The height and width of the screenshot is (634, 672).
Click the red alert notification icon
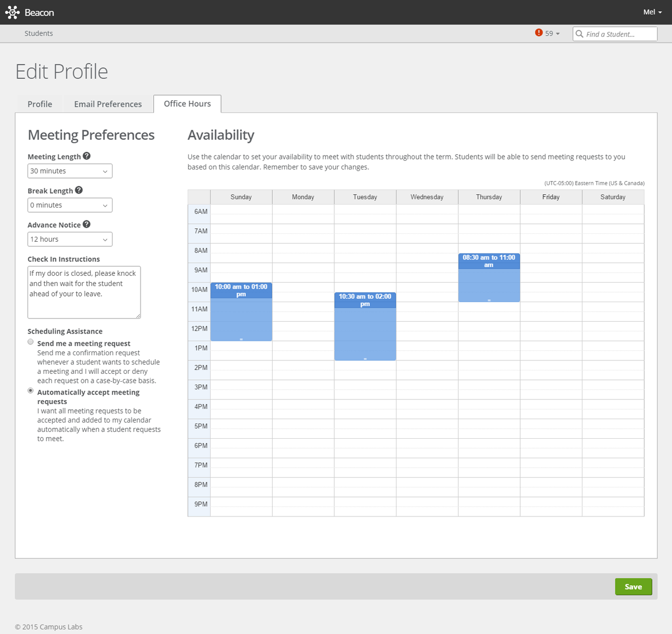[539, 33]
